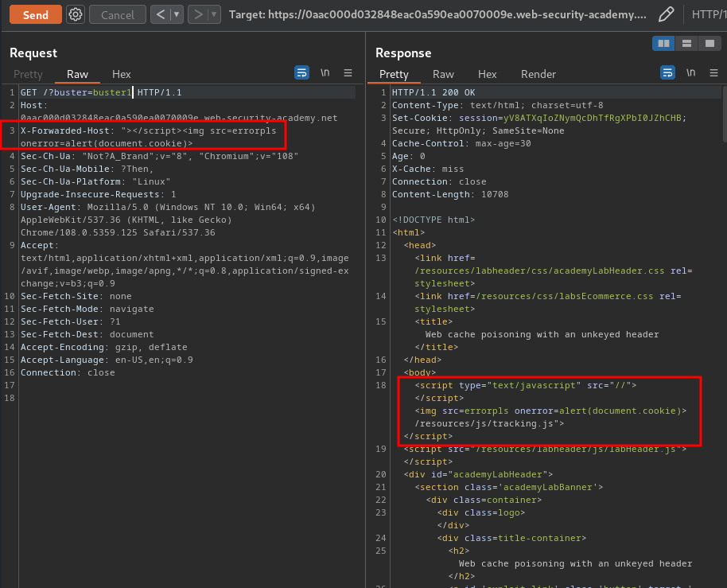Click Sec-Fetch-Dest: document line
This screenshot has height=588, width=727.
click(87, 334)
